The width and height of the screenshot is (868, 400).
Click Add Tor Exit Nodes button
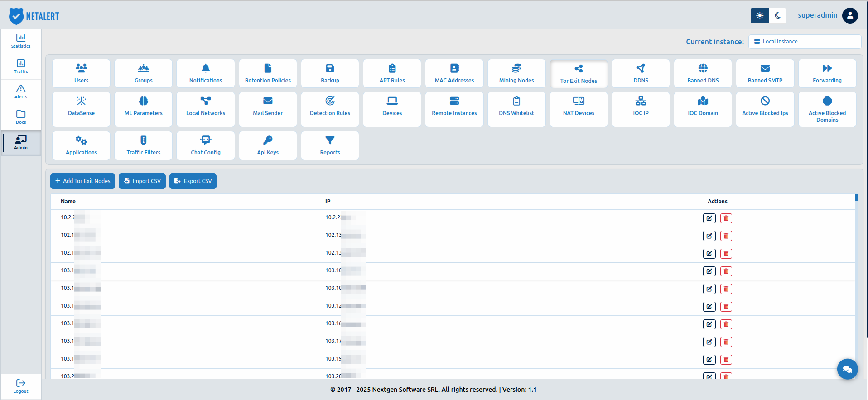[x=82, y=181]
